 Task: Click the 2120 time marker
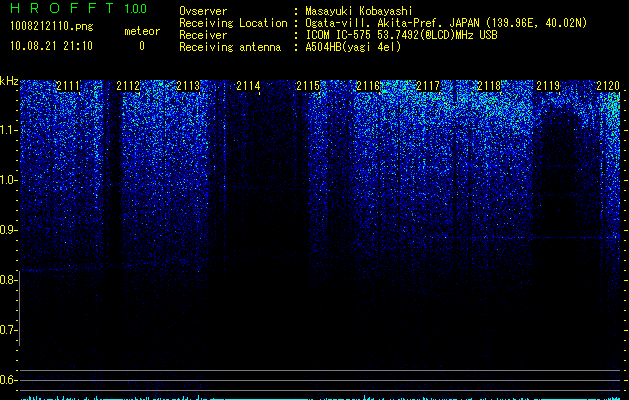pyautogui.click(x=608, y=86)
